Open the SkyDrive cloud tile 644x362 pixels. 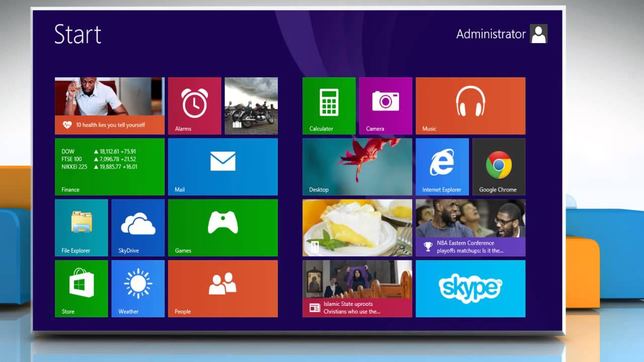(138, 228)
